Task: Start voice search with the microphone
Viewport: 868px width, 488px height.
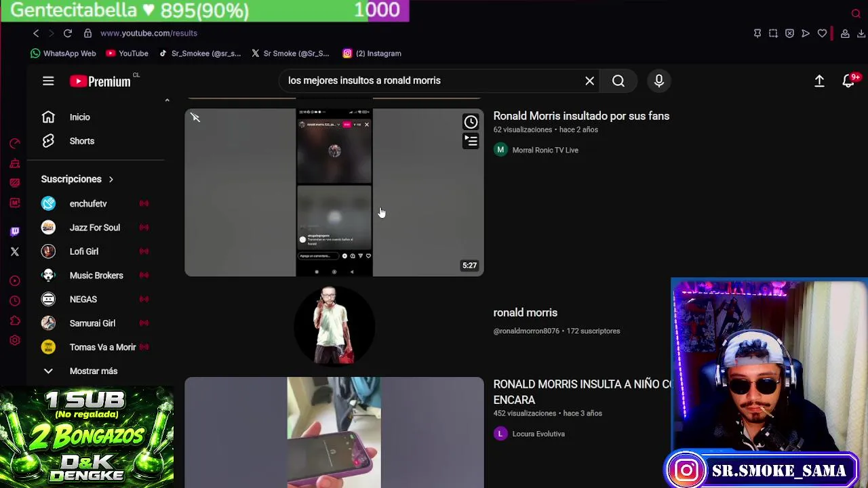Action: click(659, 81)
